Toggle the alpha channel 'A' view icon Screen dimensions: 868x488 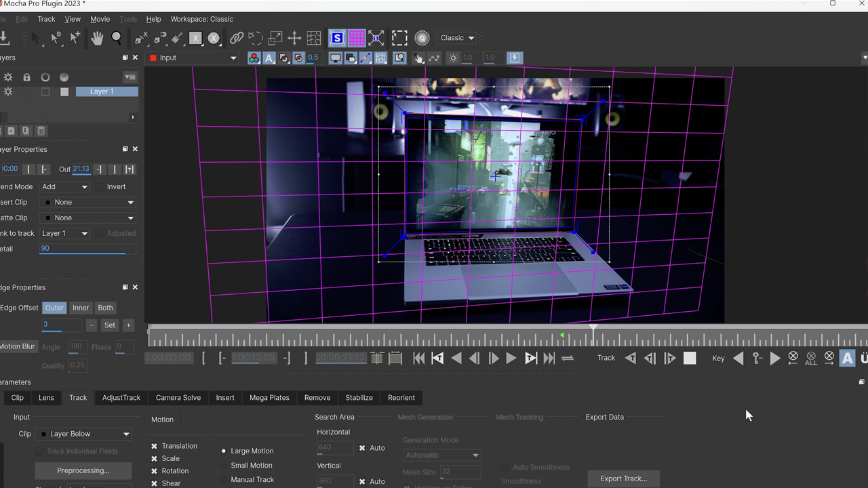pos(269,58)
